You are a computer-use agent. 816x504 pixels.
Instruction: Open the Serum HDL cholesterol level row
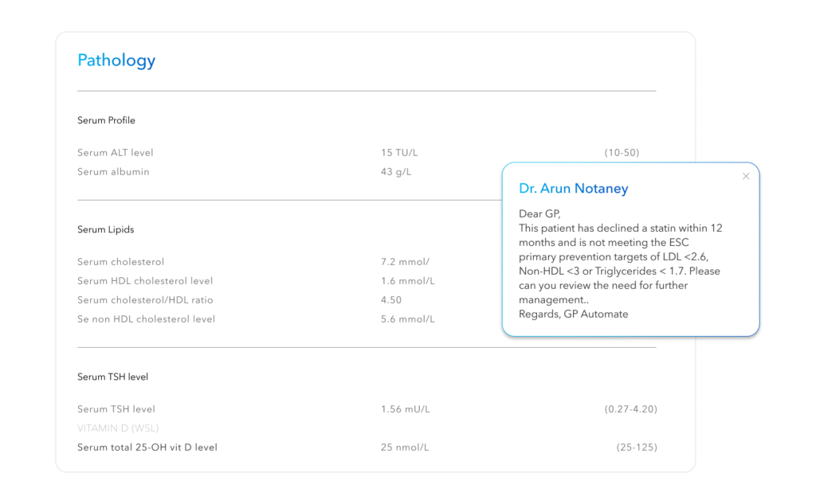click(x=145, y=281)
